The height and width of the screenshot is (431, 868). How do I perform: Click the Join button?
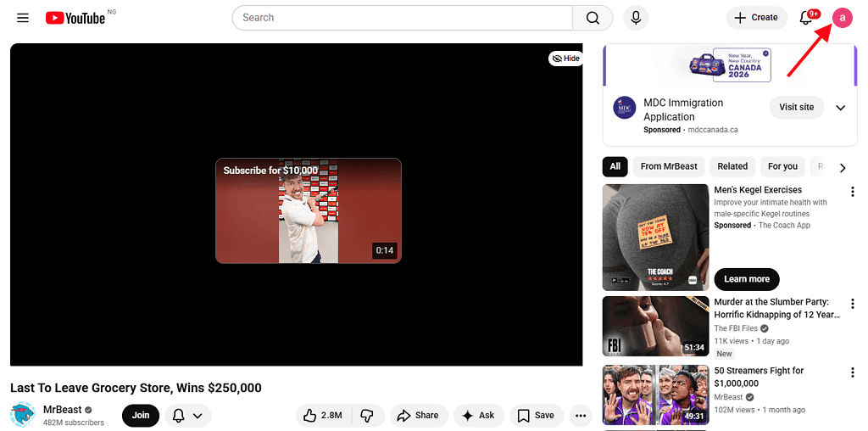(x=141, y=416)
